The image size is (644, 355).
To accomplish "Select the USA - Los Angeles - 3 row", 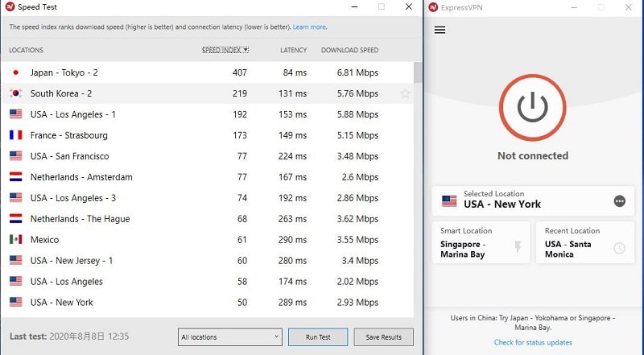I will pos(207,198).
